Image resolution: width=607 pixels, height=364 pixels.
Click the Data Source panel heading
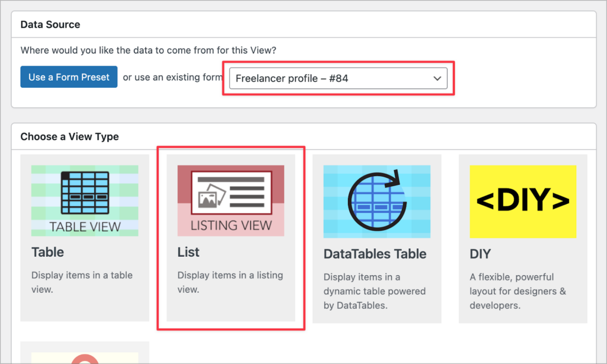tap(50, 24)
